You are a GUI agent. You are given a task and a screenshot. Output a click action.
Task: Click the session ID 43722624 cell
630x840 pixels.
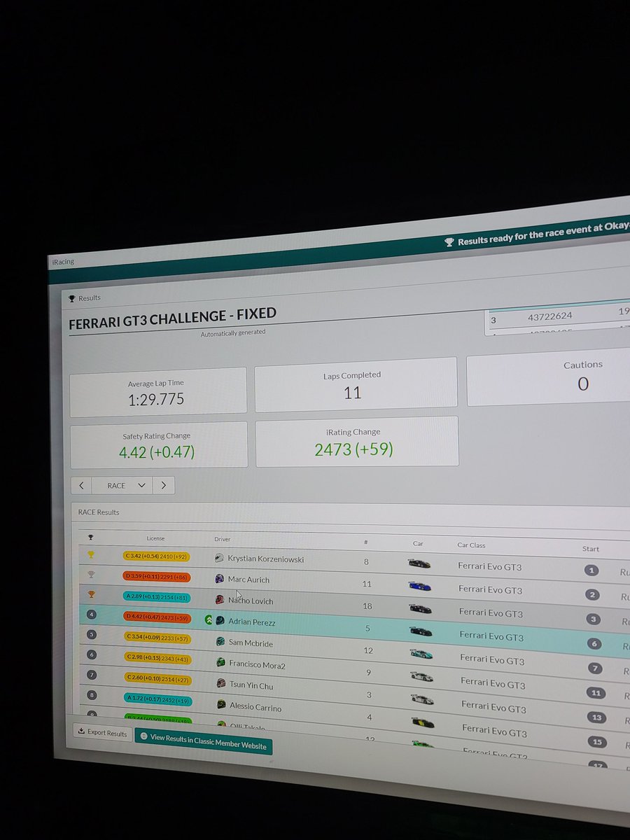click(549, 316)
